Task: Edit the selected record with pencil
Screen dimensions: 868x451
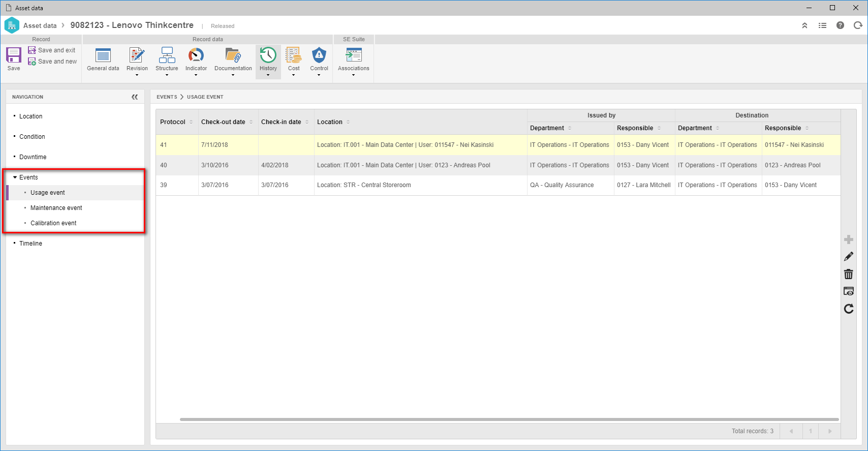Action: point(849,257)
